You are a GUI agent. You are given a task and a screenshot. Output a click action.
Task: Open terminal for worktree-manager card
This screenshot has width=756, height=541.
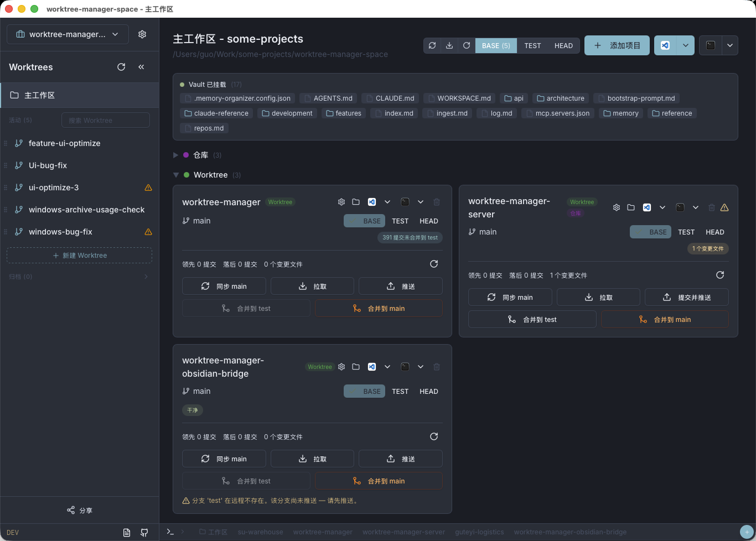pyautogui.click(x=405, y=202)
